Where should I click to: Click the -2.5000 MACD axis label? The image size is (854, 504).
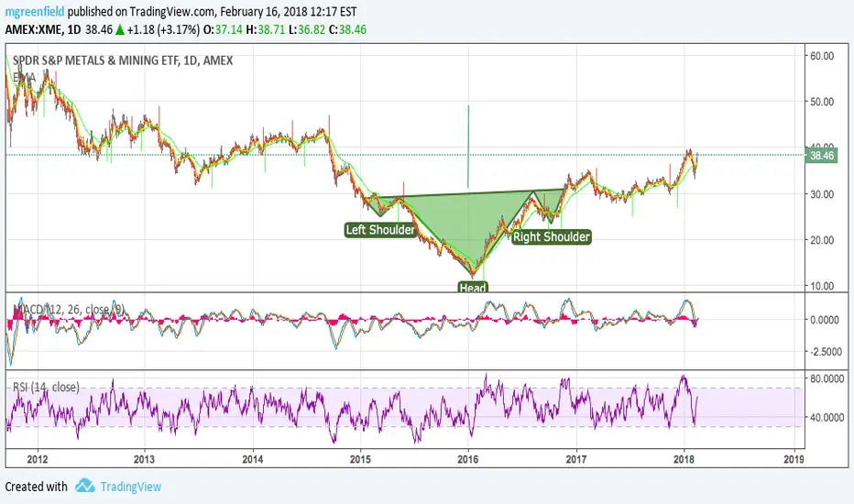coord(827,352)
